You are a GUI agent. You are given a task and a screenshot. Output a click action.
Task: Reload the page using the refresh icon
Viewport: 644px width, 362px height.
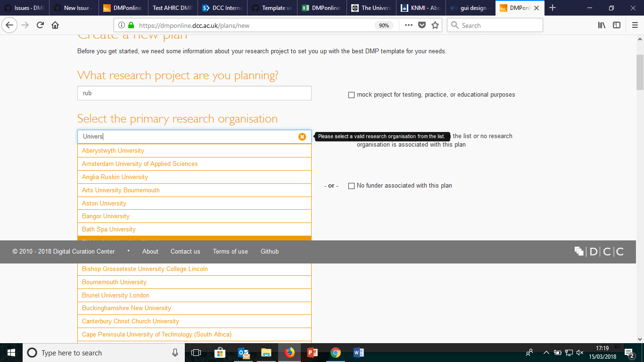click(x=40, y=25)
